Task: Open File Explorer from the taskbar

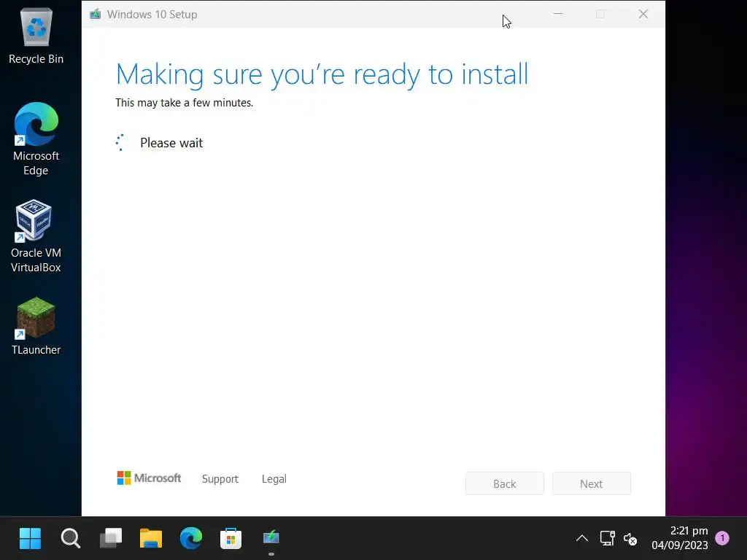Action: pyautogui.click(x=150, y=539)
